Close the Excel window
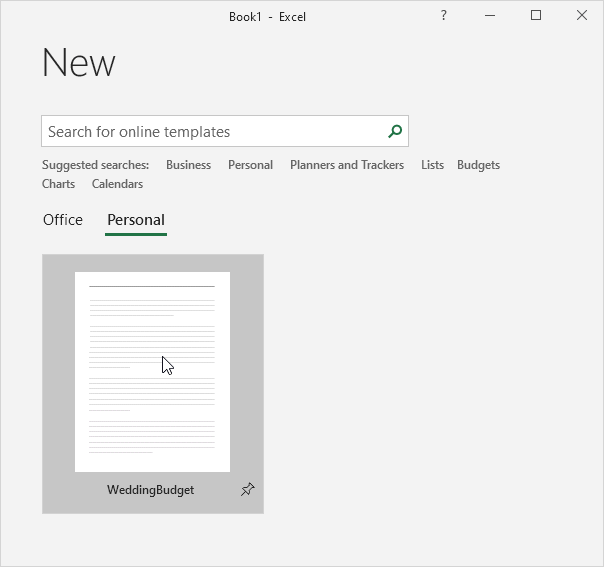This screenshot has width=604, height=567. [x=582, y=16]
